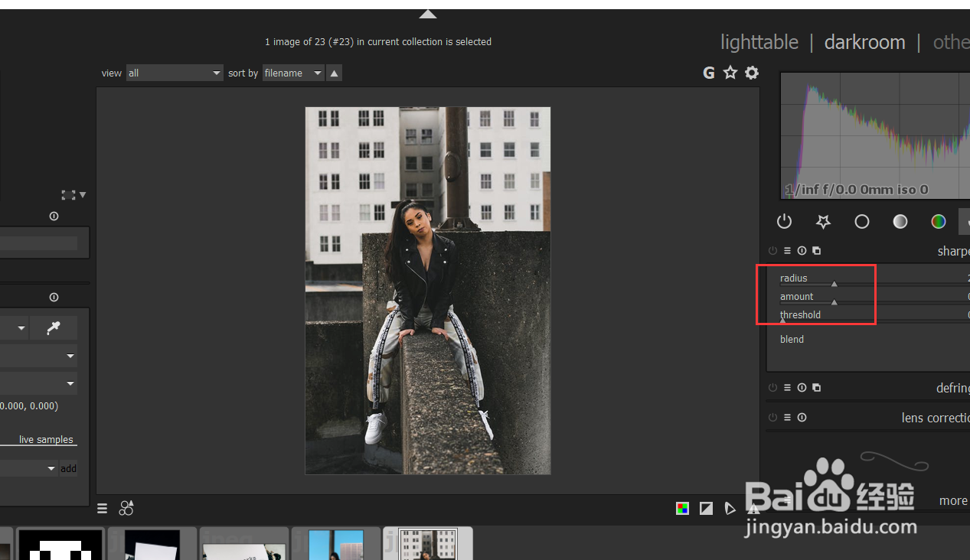Toggle clipping indicator icon
The width and height of the screenshot is (970, 560).
(x=706, y=508)
